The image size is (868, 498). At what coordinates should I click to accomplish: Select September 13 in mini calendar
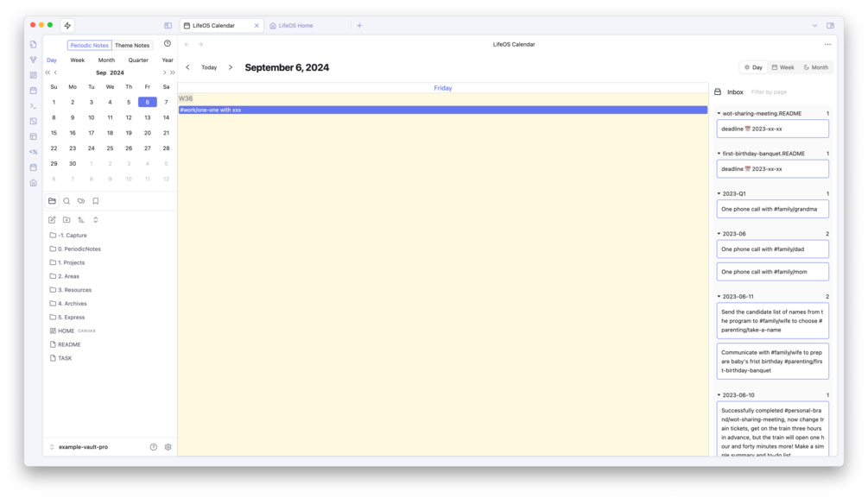[147, 117]
